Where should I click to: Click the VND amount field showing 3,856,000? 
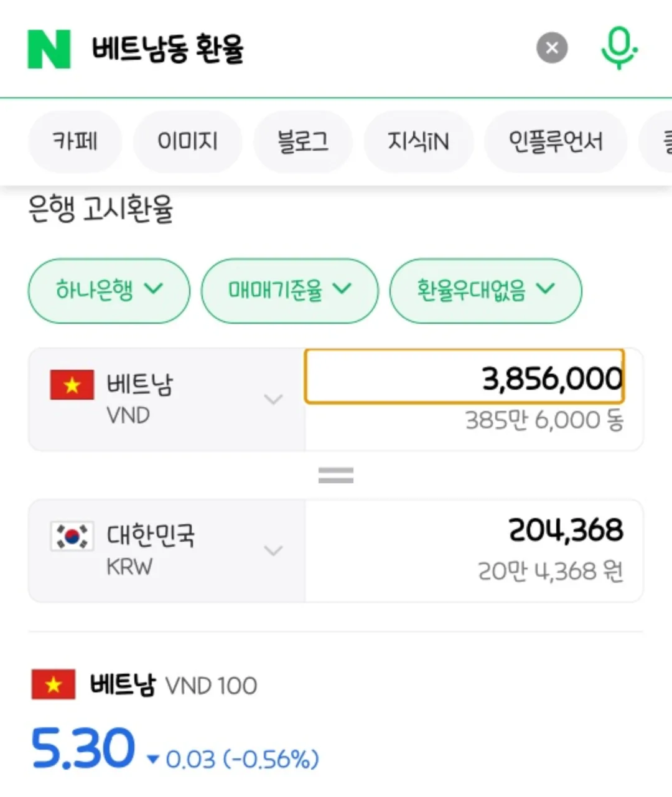click(x=464, y=377)
